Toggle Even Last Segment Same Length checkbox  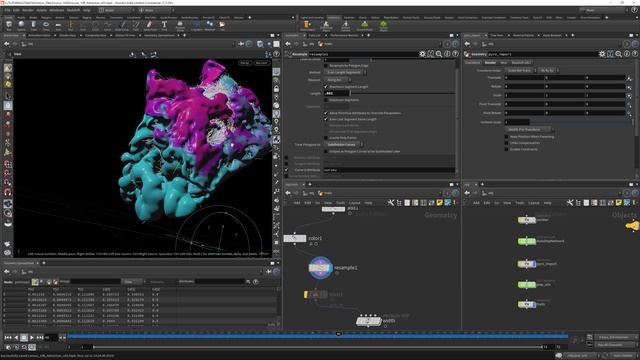(x=326, y=119)
